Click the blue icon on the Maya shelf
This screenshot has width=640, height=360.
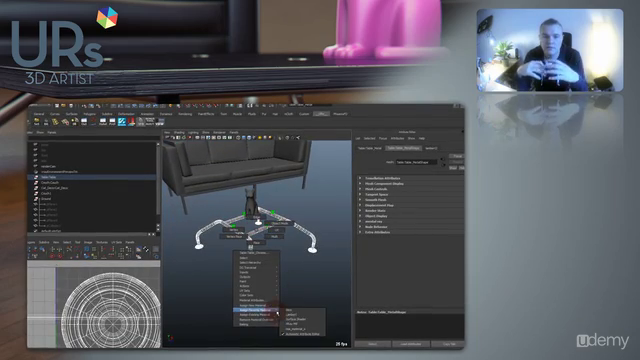(122, 122)
